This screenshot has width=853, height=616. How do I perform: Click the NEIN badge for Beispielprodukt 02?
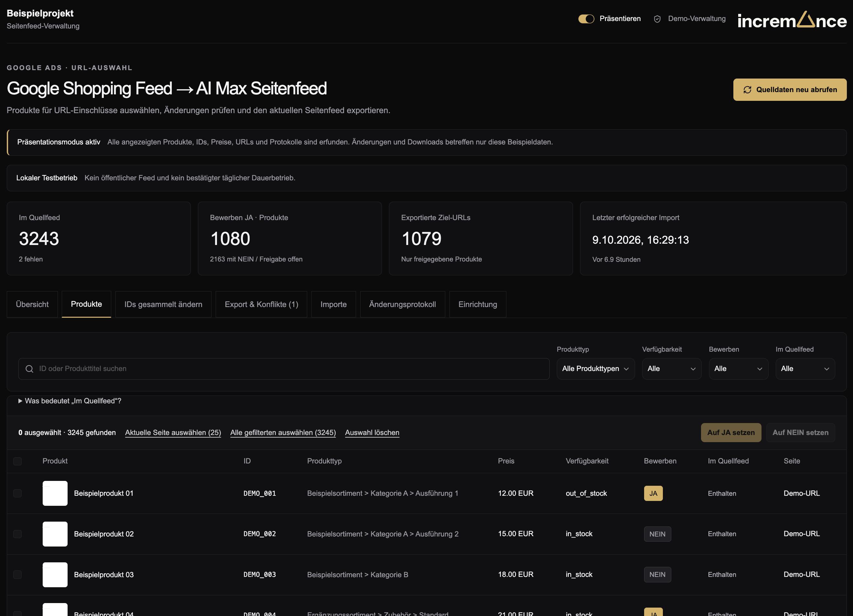click(657, 534)
